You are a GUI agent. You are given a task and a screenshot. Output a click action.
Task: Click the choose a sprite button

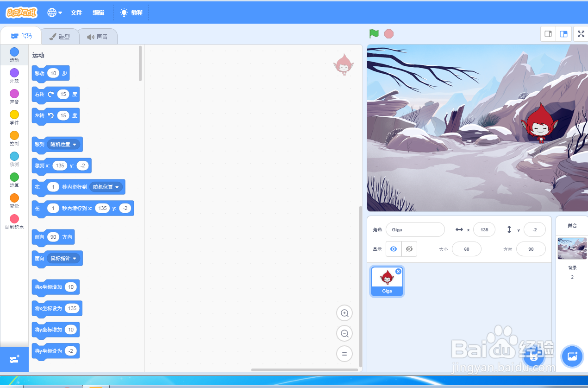point(534,356)
